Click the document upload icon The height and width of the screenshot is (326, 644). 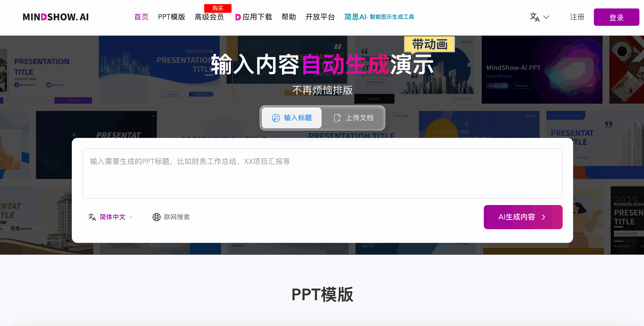pyautogui.click(x=337, y=118)
